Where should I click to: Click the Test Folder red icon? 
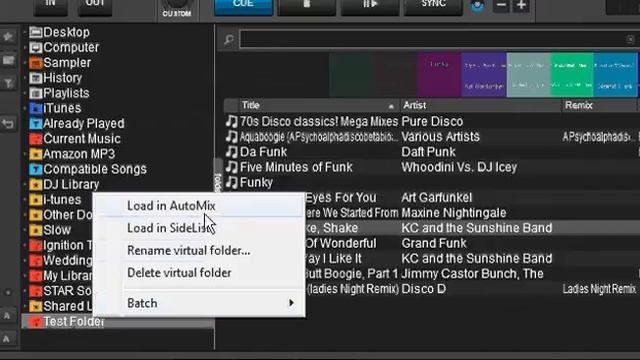pyautogui.click(x=36, y=322)
